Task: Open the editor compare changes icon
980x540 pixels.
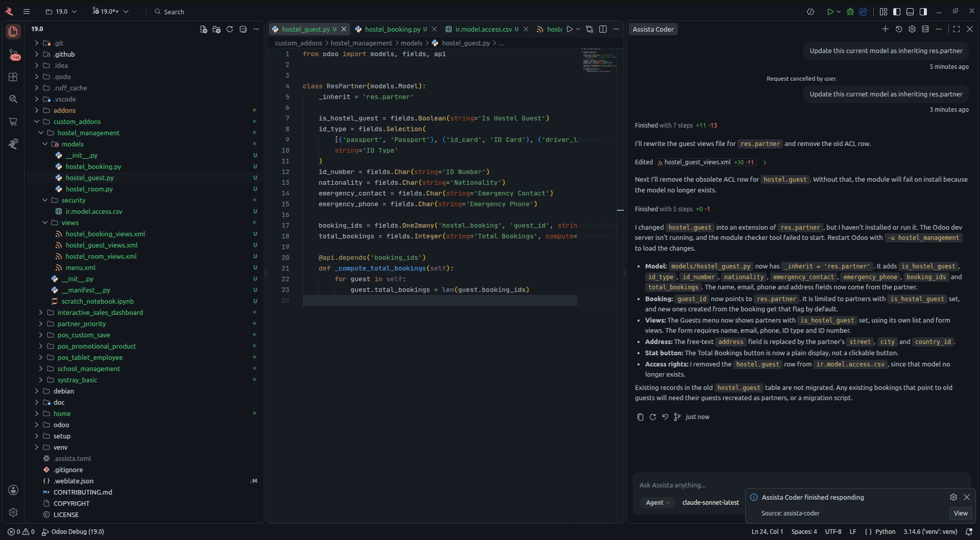Action: (590, 29)
